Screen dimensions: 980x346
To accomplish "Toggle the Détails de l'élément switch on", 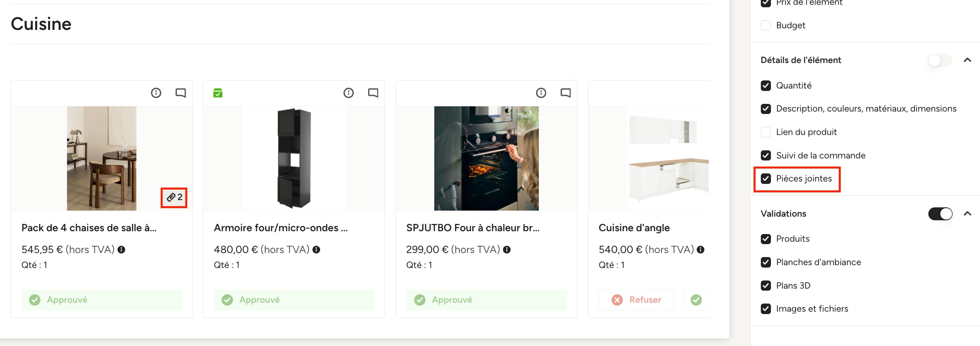I will 940,60.
